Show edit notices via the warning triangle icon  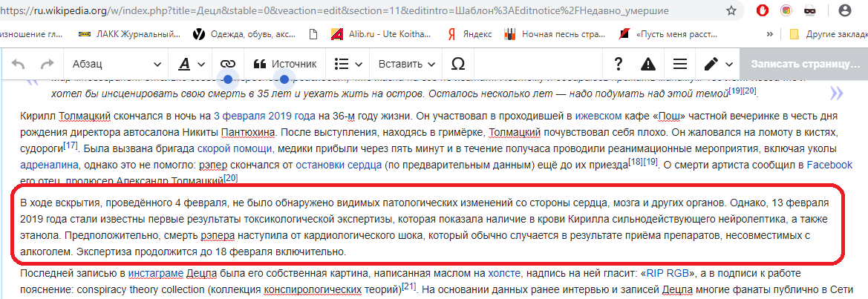pyautogui.click(x=648, y=64)
